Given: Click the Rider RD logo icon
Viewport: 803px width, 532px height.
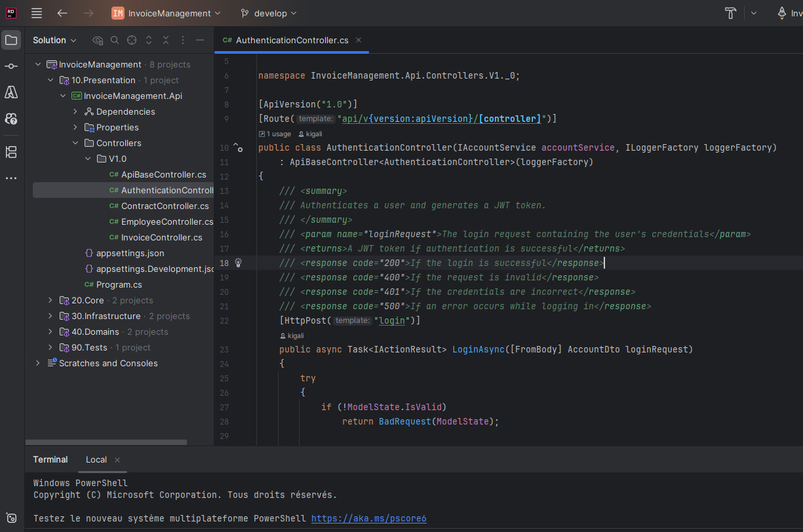Looking at the screenshot, I should 11,13.
